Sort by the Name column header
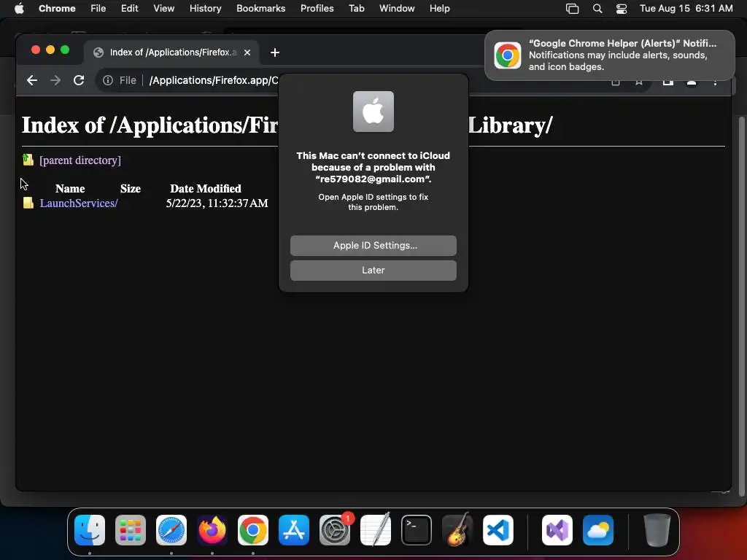Viewport: 747px width, 560px height. coord(70,189)
